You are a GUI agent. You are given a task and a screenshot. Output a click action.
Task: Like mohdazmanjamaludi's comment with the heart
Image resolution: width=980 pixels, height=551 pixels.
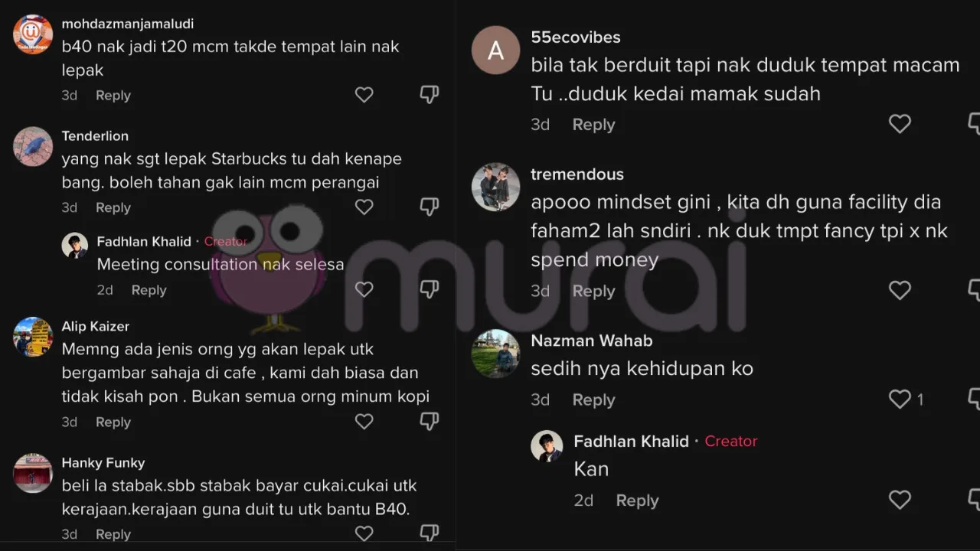click(x=364, y=95)
